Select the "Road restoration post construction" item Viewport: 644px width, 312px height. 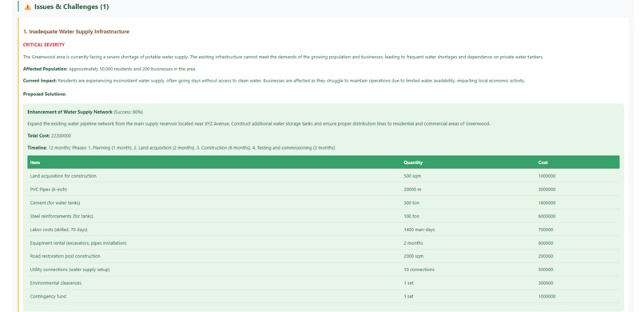point(66,256)
